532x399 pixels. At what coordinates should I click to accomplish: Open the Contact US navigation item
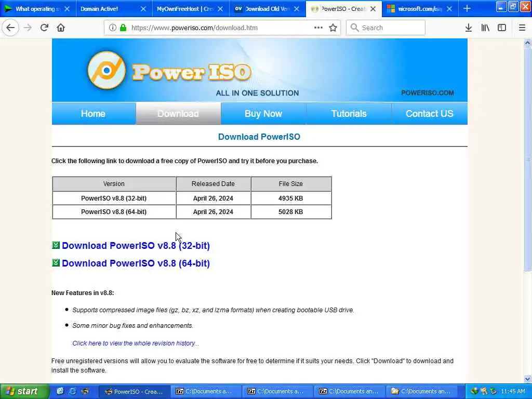click(x=430, y=114)
